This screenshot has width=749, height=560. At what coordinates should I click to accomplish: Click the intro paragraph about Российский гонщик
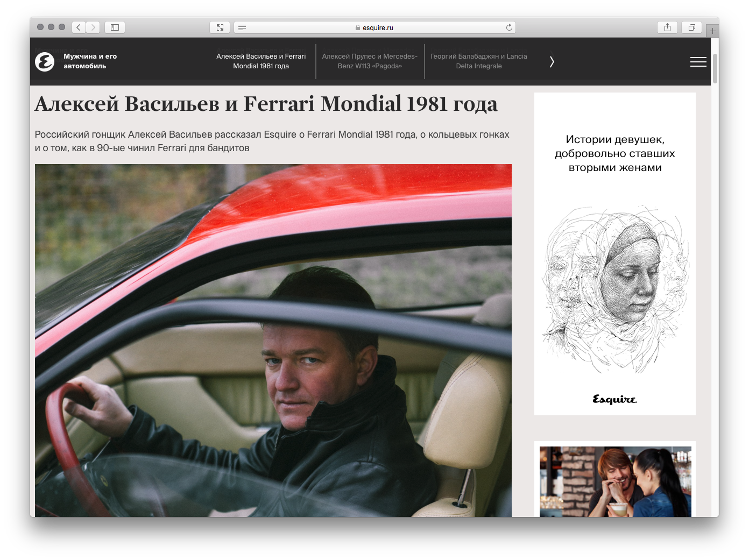point(272,141)
